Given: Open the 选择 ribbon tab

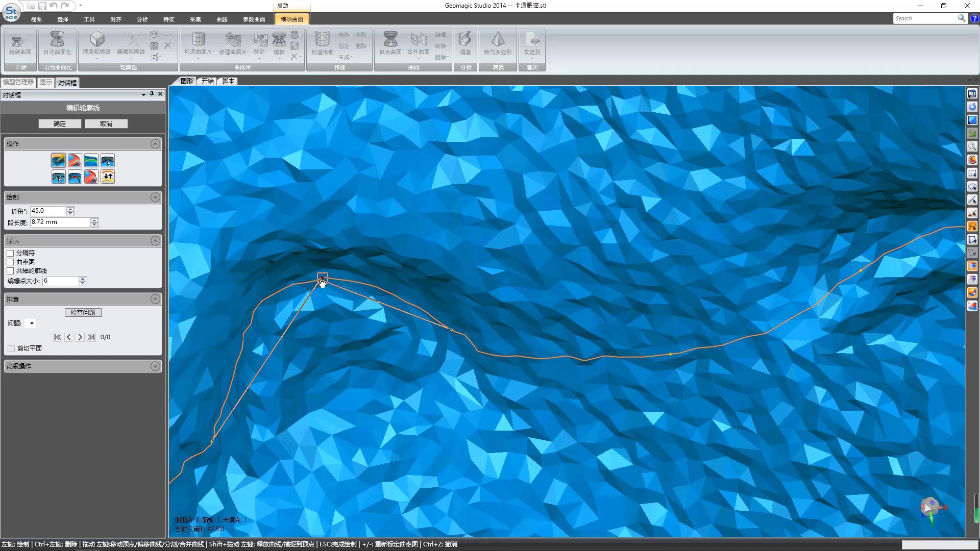Looking at the screenshot, I should point(63,19).
